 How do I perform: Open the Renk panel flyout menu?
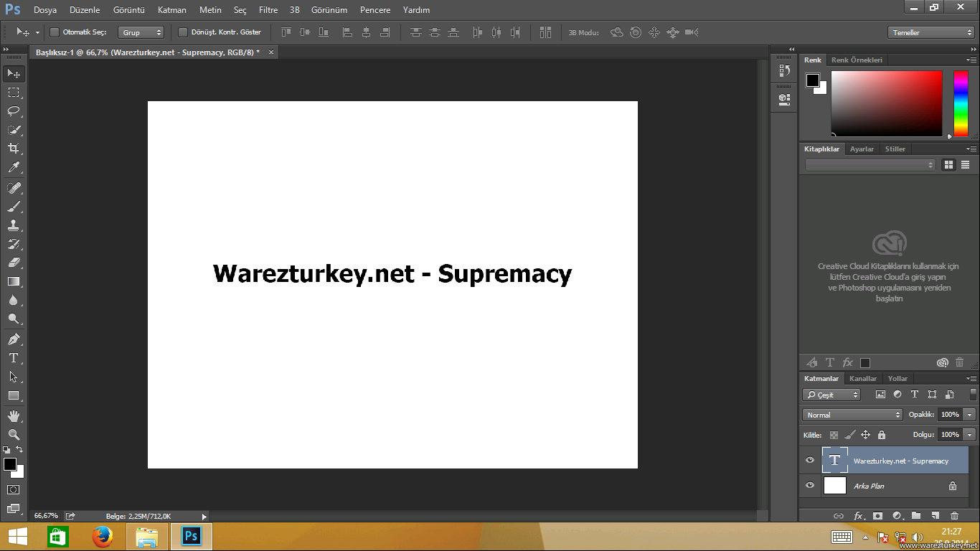971,60
